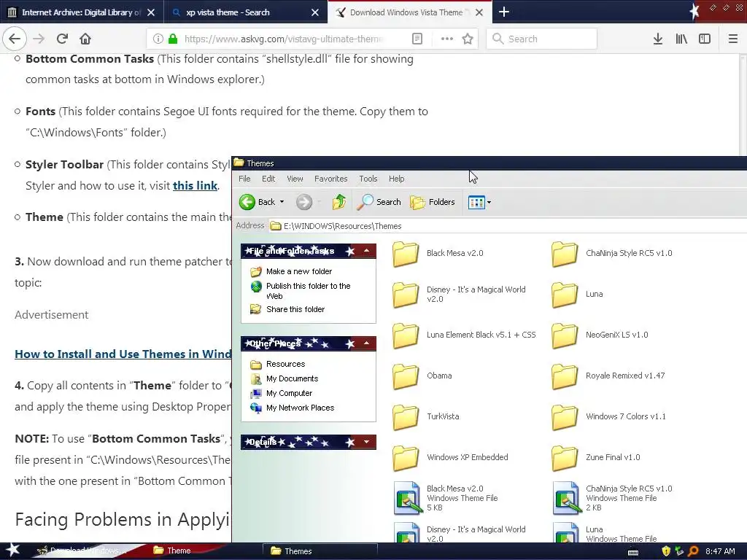Open Back button history dropdown
The height and width of the screenshot is (560, 747).
(x=282, y=202)
